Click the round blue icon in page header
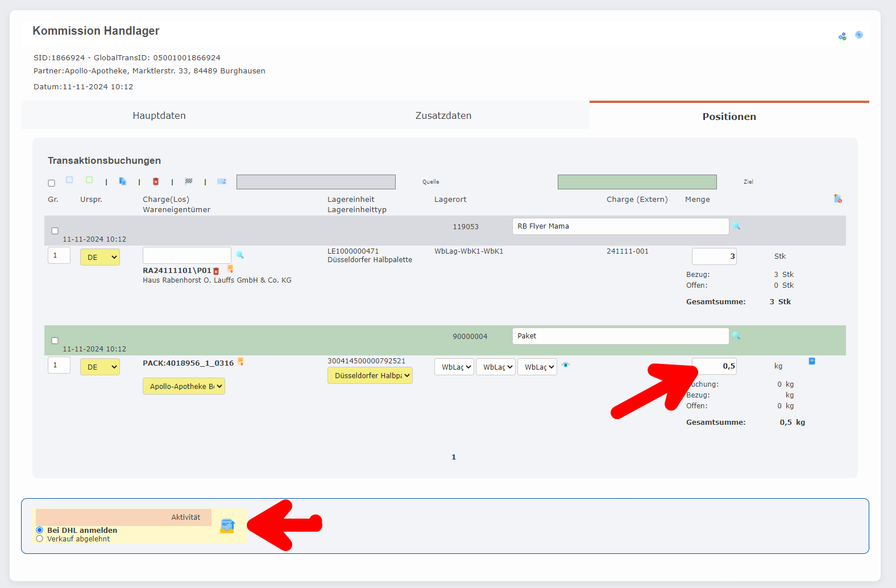 point(859,35)
